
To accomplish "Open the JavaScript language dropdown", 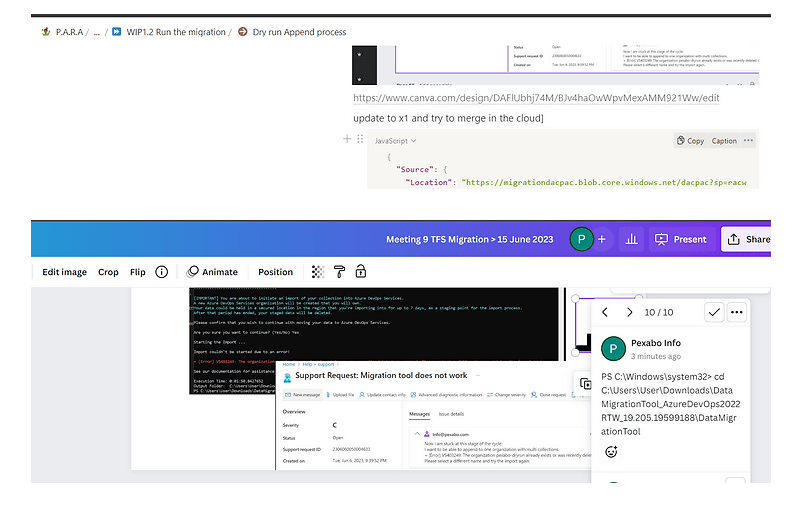I will click(395, 141).
